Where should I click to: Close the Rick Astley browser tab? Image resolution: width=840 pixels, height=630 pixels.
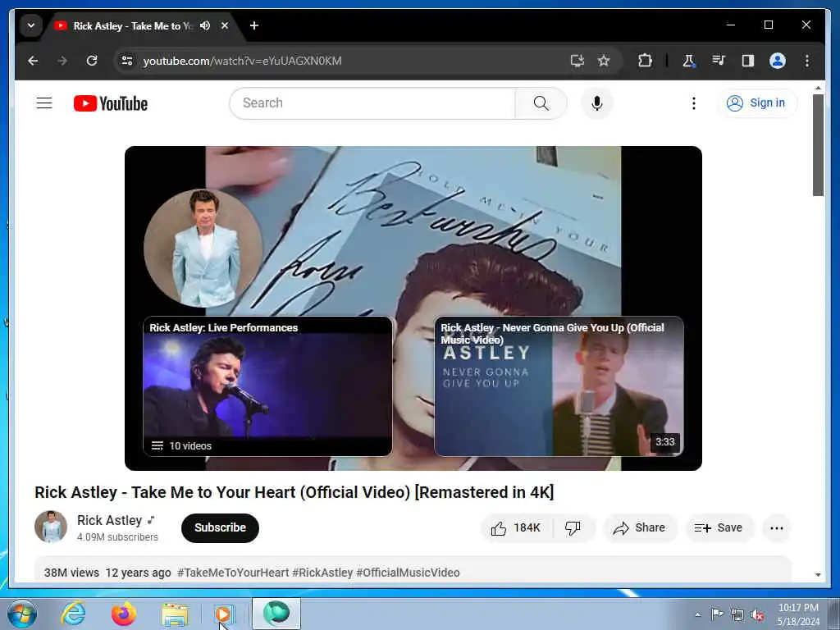click(x=225, y=25)
